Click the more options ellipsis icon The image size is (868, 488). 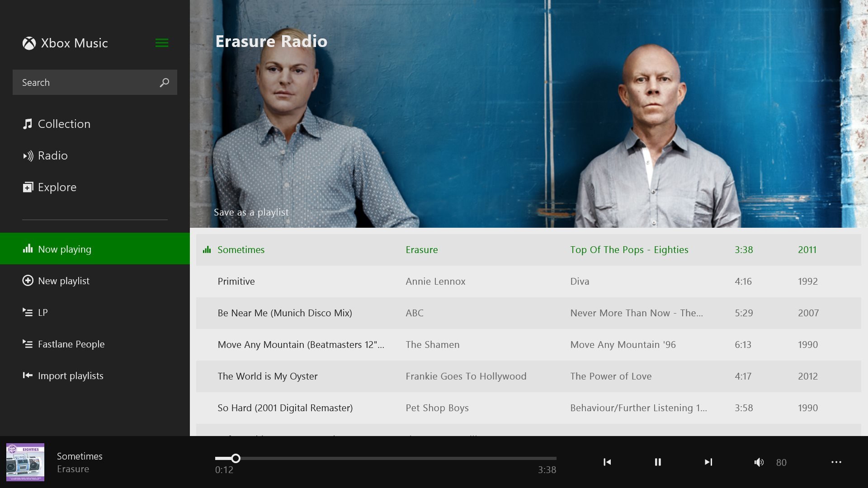click(836, 462)
